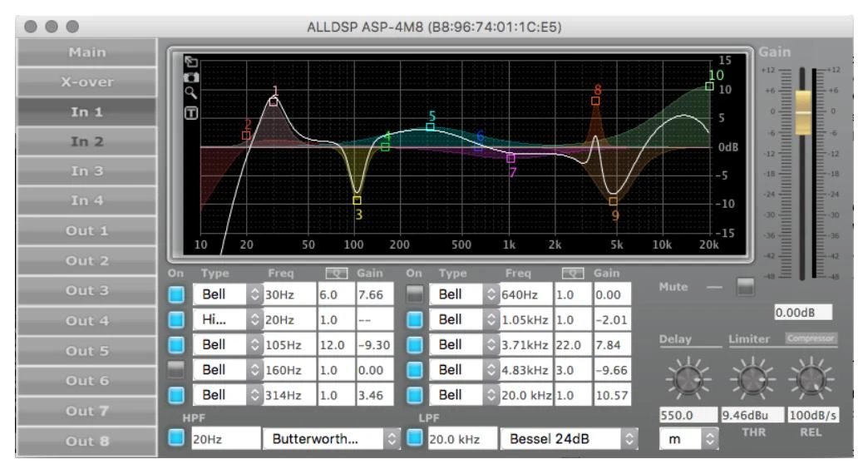Open the Out 6 channel page
868x474 pixels.
coord(87,381)
